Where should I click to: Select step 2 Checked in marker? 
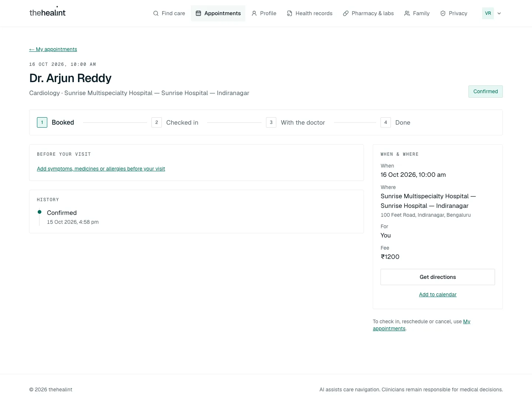point(157,122)
